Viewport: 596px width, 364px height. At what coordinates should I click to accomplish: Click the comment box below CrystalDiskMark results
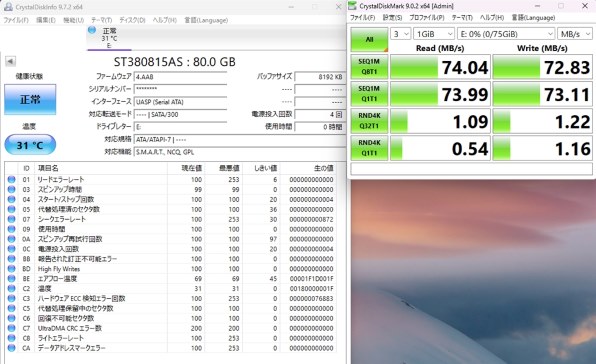(x=471, y=169)
